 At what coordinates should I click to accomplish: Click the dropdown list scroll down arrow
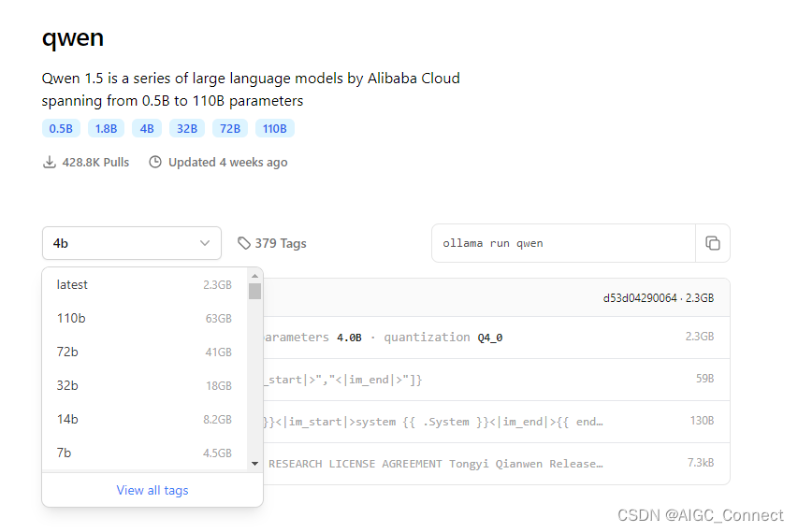255,464
